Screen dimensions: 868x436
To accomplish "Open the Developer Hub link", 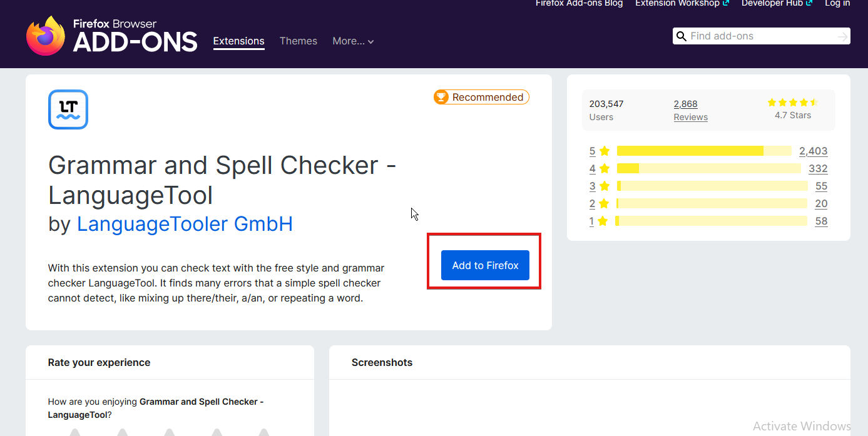I will pyautogui.click(x=777, y=4).
